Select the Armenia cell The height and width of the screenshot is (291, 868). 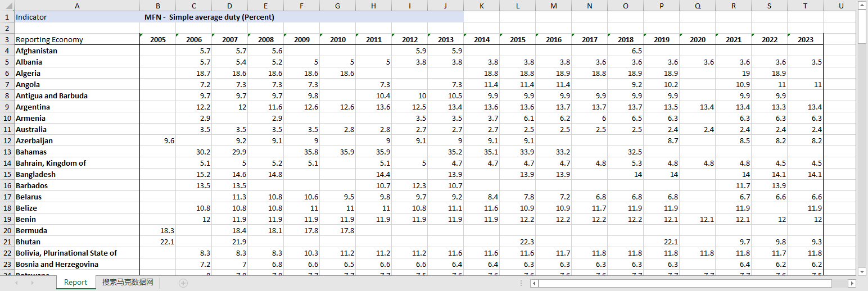(x=76, y=118)
